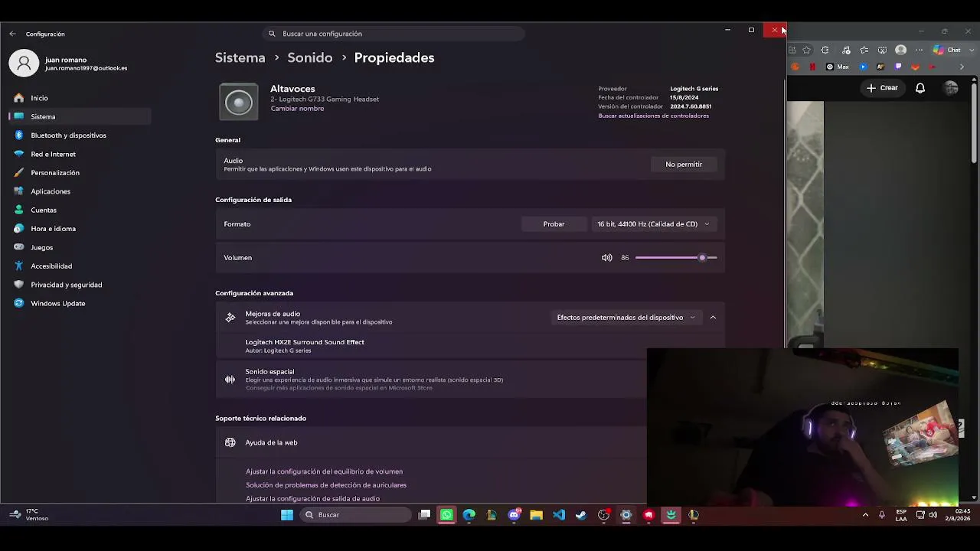Open the Windows Start menu
The width and height of the screenshot is (980, 551).
287,515
